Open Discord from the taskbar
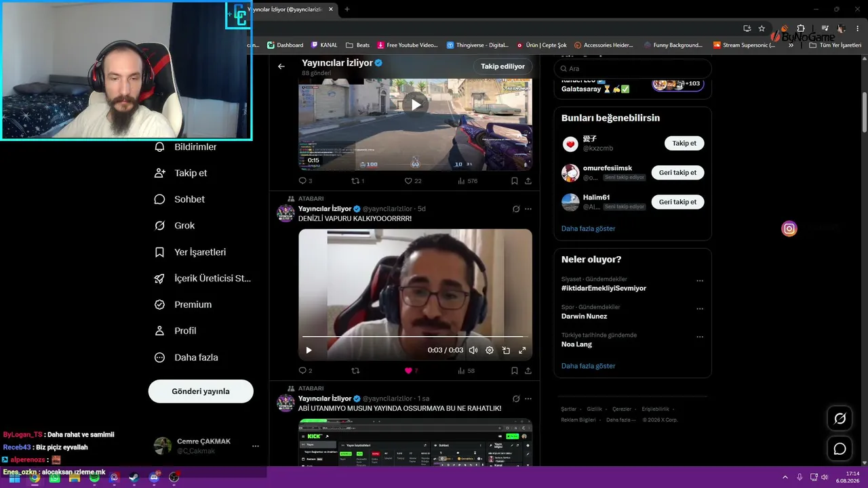Image resolution: width=868 pixels, height=488 pixels. click(154, 478)
